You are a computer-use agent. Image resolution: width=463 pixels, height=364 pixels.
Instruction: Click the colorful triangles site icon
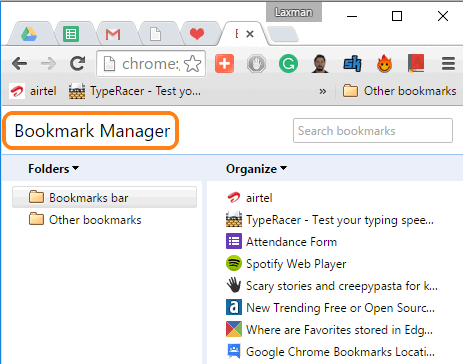click(234, 329)
